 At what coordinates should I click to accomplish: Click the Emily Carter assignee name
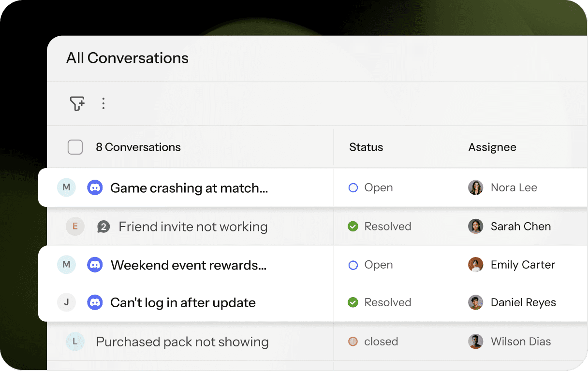point(523,265)
